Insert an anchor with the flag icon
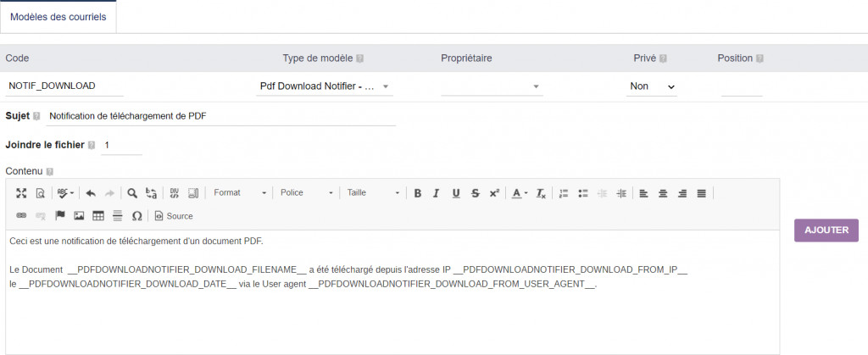This screenshot has width=868, height=355. coord(60,216)
